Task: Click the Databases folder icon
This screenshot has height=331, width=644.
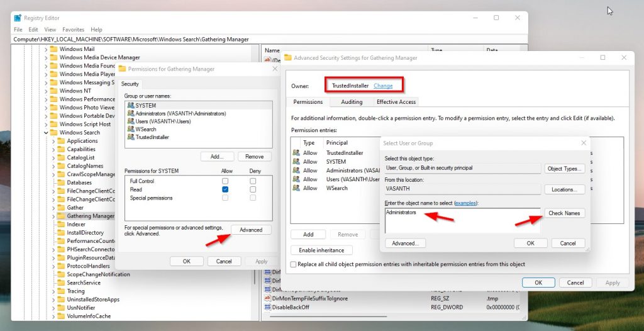Action: (x=61, y=182)
